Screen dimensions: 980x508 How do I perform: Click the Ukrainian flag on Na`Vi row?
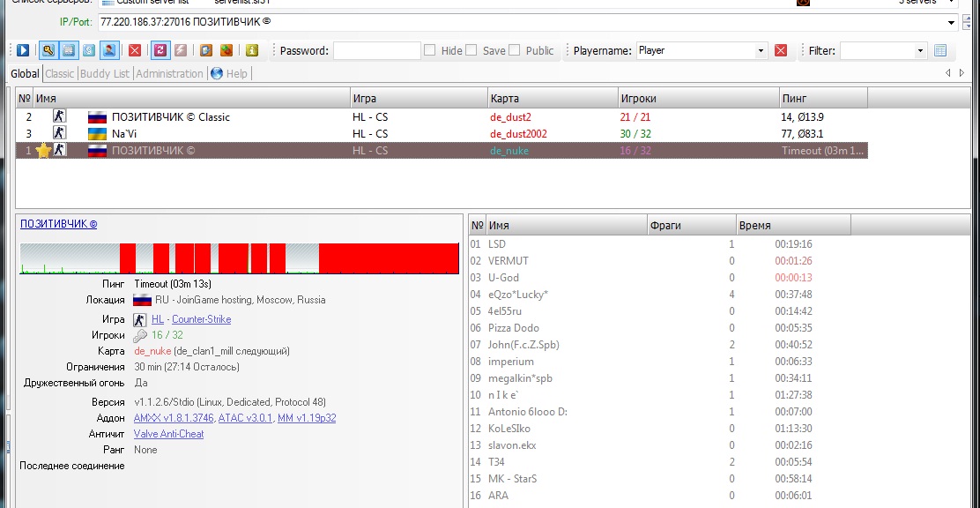(97, 134)
